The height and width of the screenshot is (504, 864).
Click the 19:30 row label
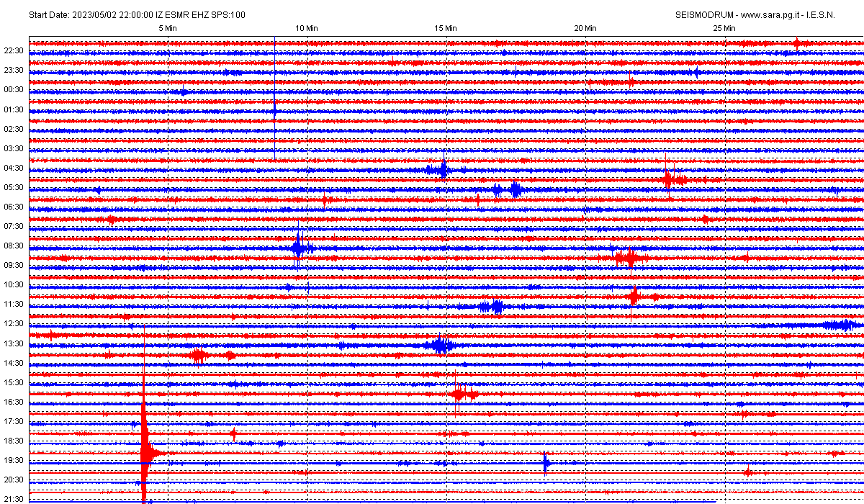[14, 460]
